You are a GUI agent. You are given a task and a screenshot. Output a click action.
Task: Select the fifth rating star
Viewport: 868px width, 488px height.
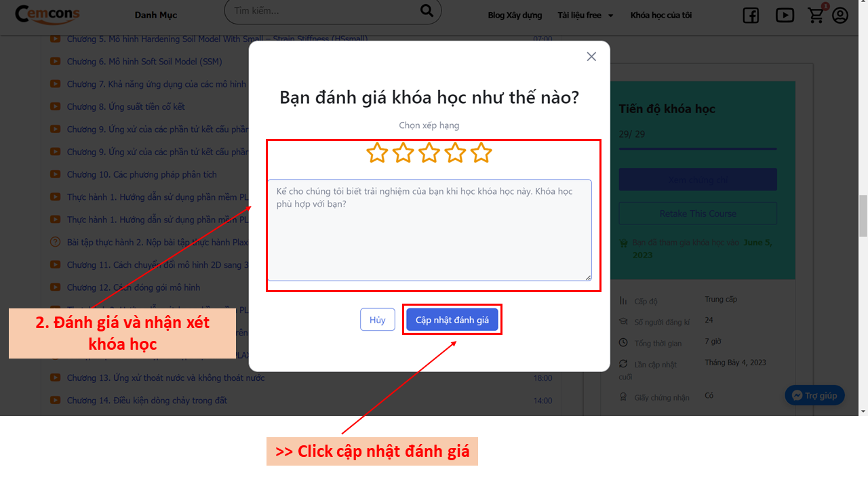(x=481, y=152)
